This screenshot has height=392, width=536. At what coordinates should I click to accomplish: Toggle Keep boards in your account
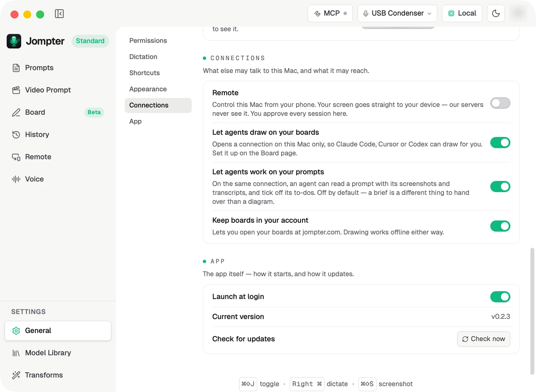500,226
